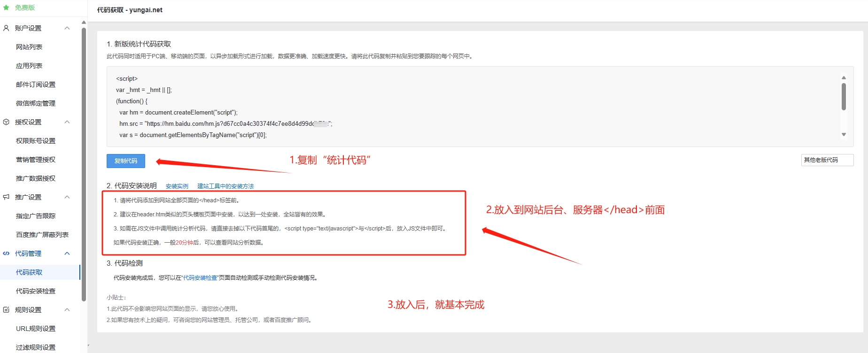Click the sidebar scrollbar thumb

[x=84, y=164]
